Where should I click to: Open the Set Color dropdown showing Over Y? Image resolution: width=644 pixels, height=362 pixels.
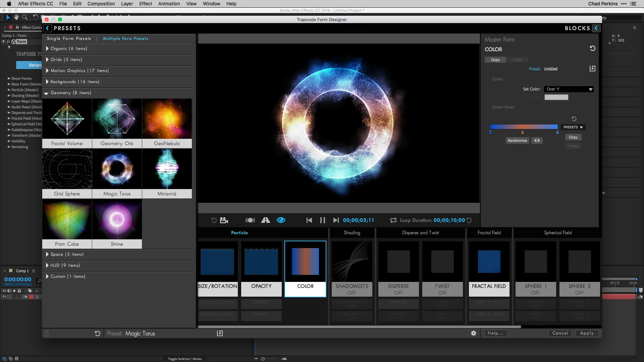pos(569,89)
